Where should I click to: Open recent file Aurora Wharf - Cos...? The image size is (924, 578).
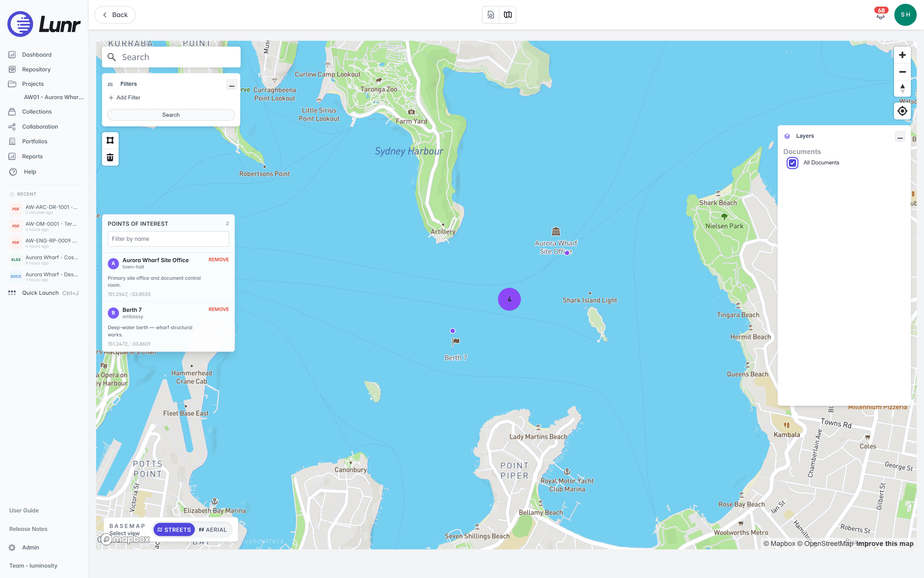point(44,260)
